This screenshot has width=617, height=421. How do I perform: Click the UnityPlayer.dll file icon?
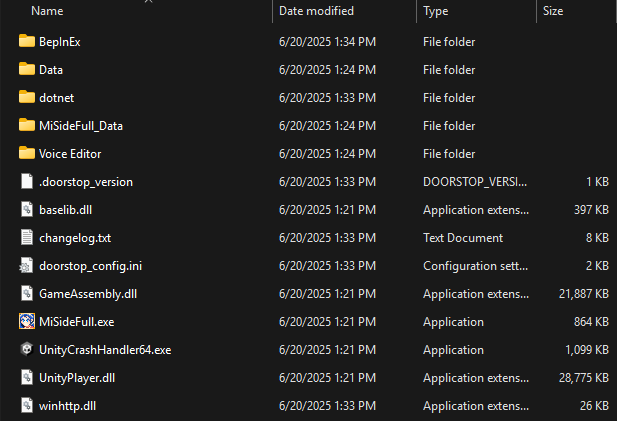click(x=27, y=378)
